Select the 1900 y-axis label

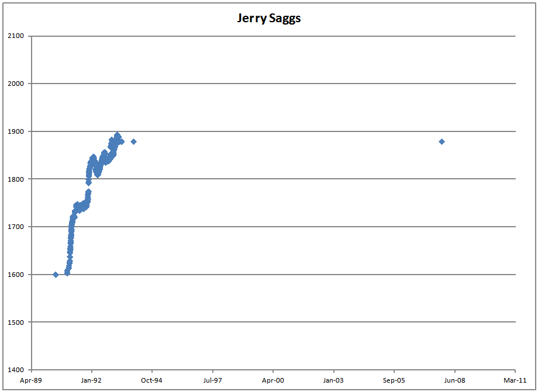(16, 131)
